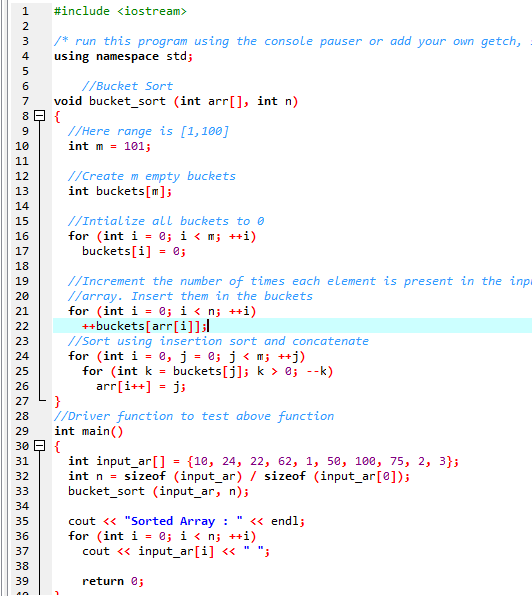Click the "Sorted Array : " string literal
The width and height of the screenshot is (532, 596).
184,521
